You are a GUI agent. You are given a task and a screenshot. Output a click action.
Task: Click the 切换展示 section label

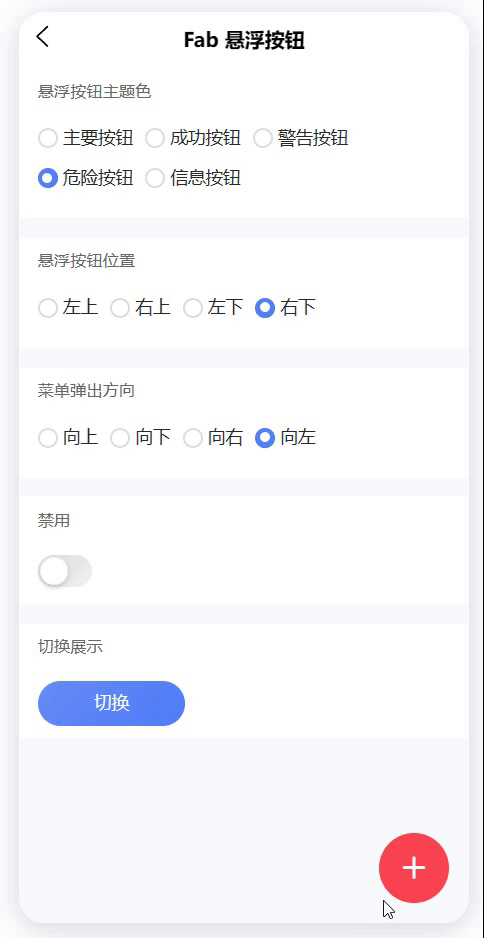tap(70, 647)
